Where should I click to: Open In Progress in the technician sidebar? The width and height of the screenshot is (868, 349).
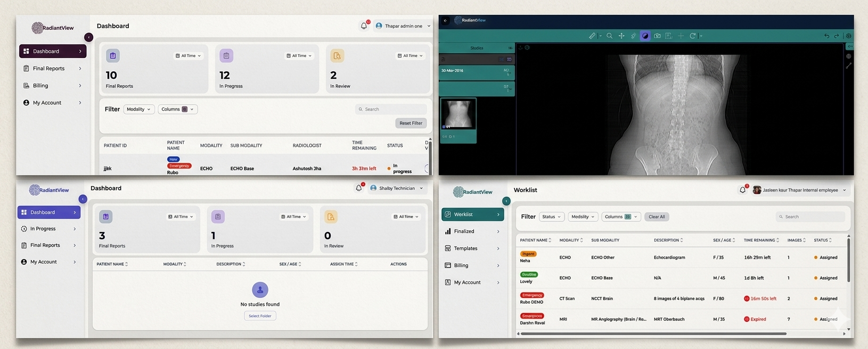point(48,229)
